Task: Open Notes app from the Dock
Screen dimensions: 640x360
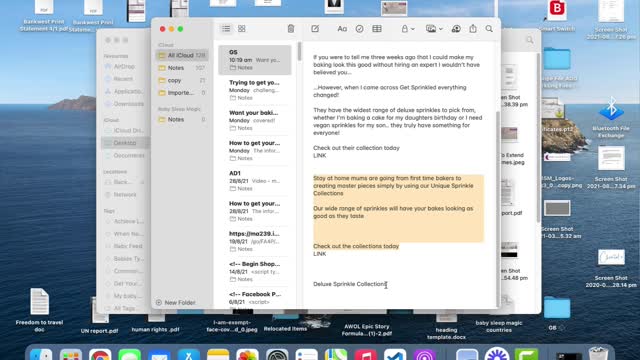Action: 218,355
